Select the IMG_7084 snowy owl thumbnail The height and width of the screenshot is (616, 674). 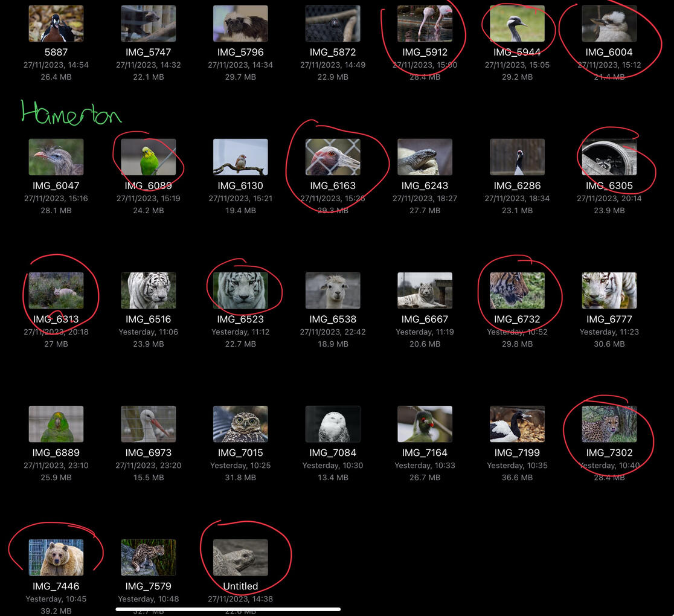[333, 424]
